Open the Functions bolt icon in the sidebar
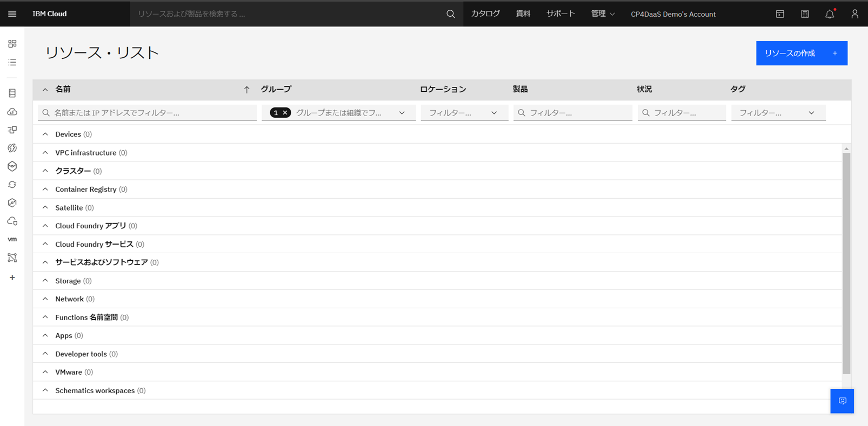Viewport: 868px width, 426px height. (x=12, y=148)
